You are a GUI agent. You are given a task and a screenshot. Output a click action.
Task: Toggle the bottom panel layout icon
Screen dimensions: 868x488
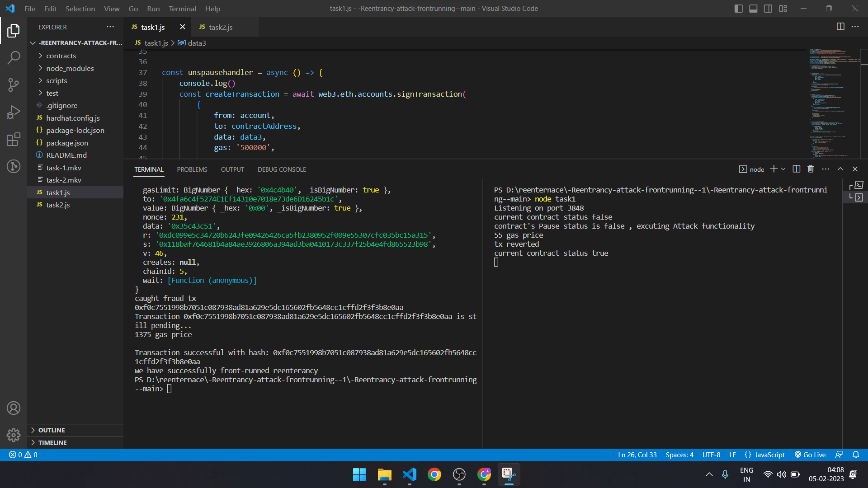tap(753, 9)
